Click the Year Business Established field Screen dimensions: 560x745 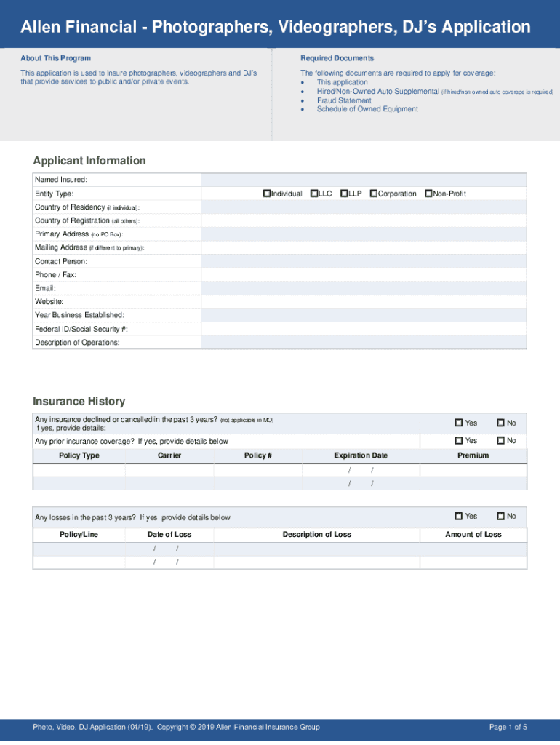(x=364, y=315)
